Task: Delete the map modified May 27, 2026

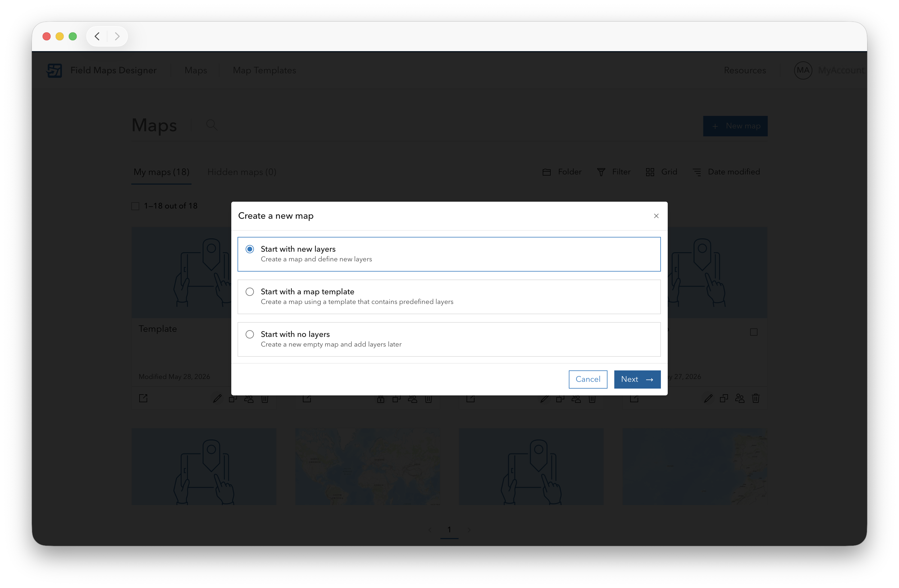Action: pos(756,398)
